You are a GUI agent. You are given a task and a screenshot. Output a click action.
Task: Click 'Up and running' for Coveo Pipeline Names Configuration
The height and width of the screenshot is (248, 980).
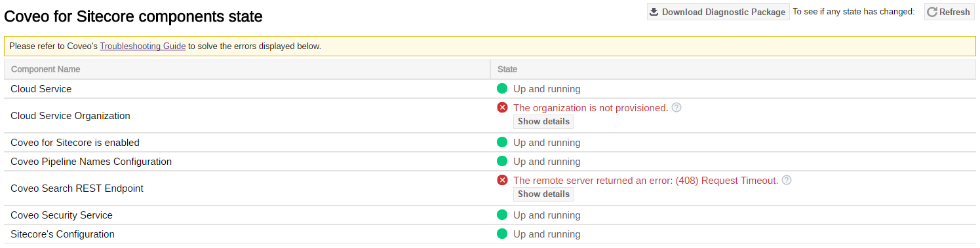click(x=547, y=162)
